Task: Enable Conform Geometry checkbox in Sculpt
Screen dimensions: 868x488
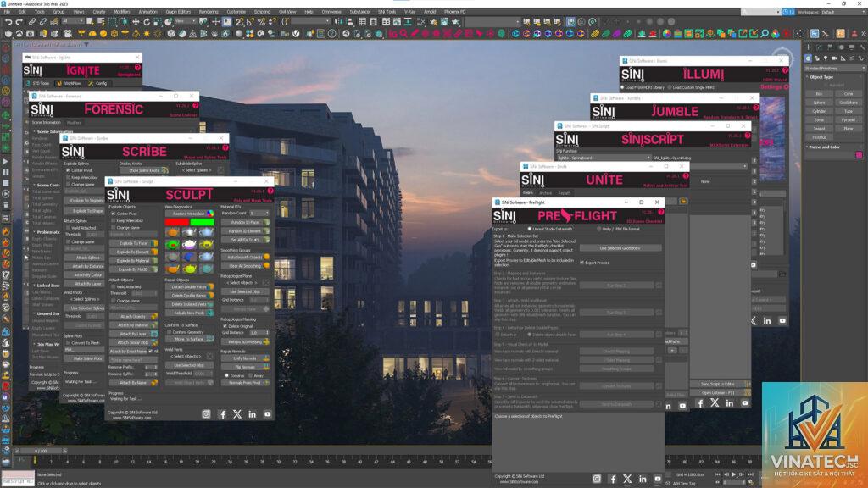Action: coord(169,332)
